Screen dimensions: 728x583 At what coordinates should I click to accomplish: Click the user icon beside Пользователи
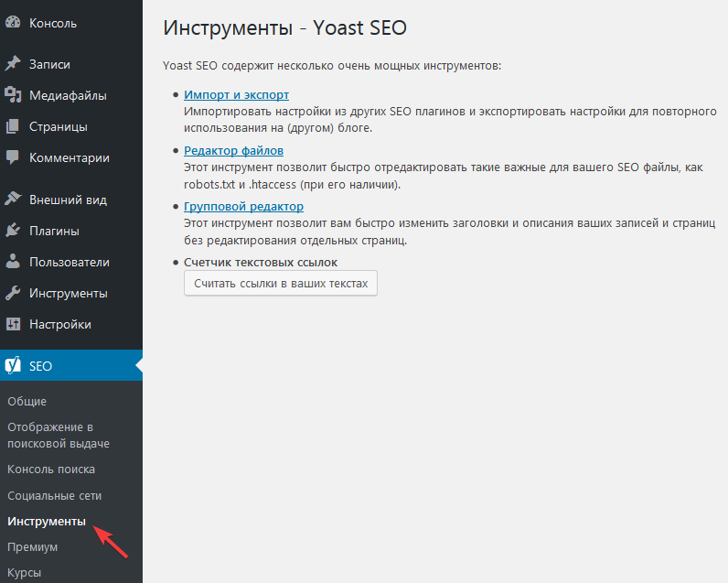click(13, 262)
